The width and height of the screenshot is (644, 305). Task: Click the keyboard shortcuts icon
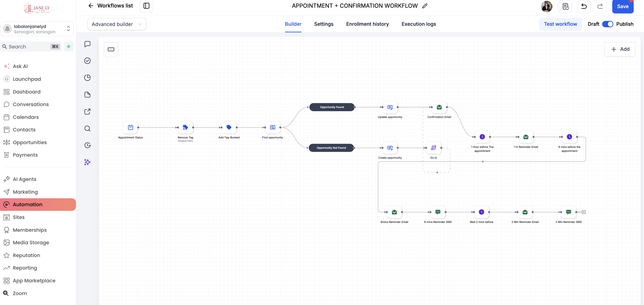[x=111, y=49]
